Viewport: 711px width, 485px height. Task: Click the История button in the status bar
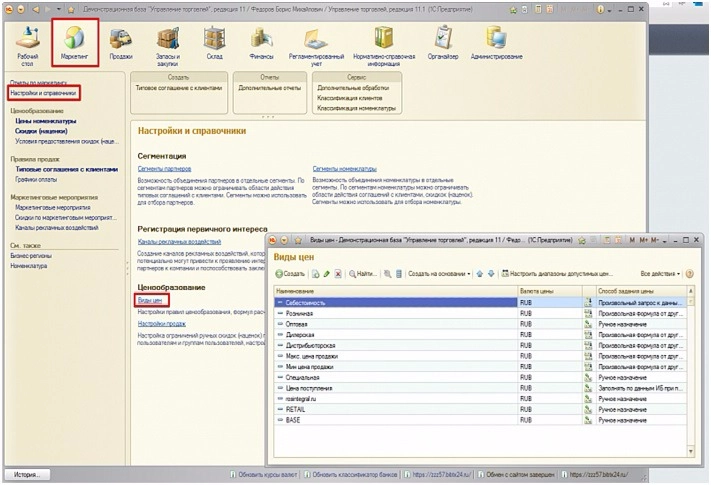coord(26,474)
